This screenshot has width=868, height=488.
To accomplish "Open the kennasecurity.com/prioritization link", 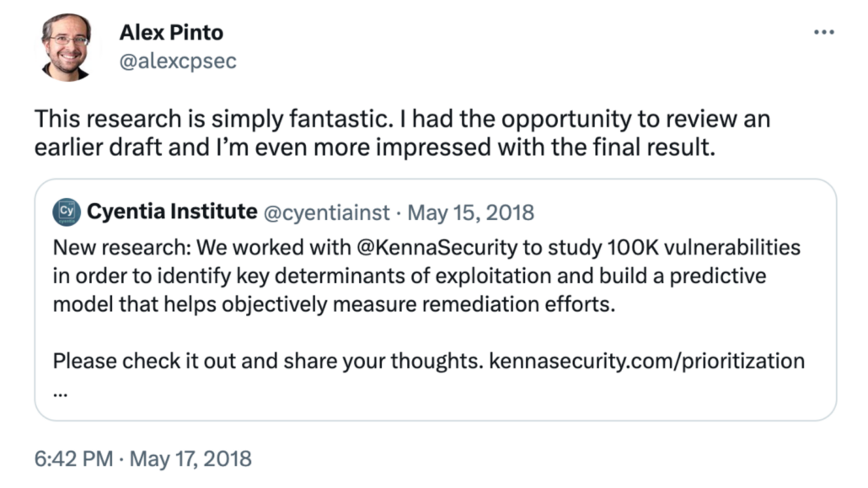I will click(646, 361).
